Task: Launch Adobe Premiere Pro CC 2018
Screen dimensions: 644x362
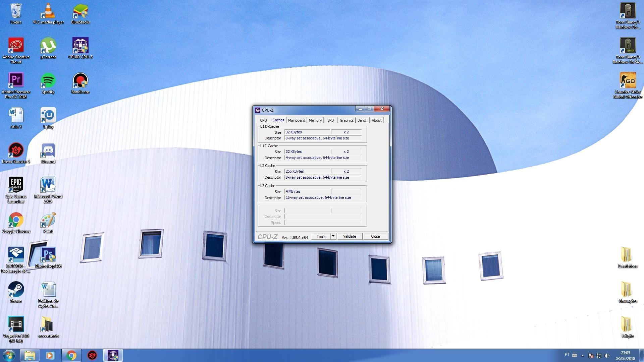Action: click(x=16, y=85)
